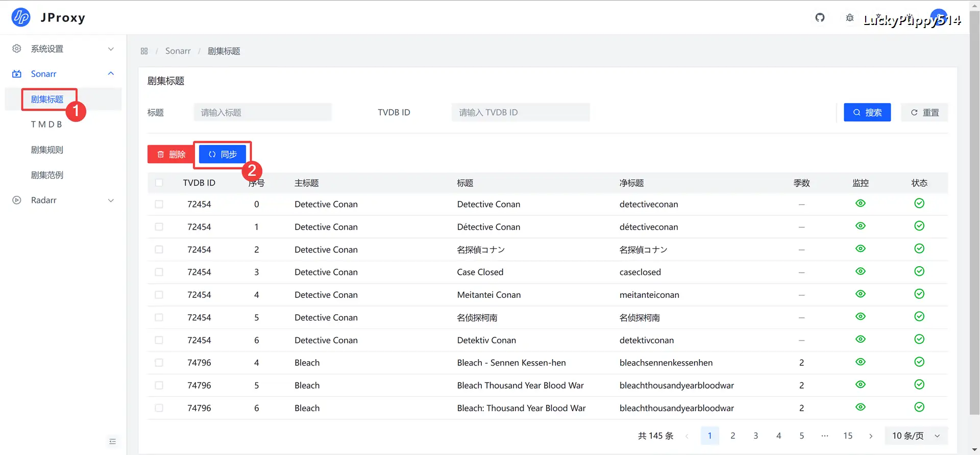Image resolution: width=980 pixels, height=455 pixels.
Task: Click the red 删除 delete button
Action: (170, 154)
